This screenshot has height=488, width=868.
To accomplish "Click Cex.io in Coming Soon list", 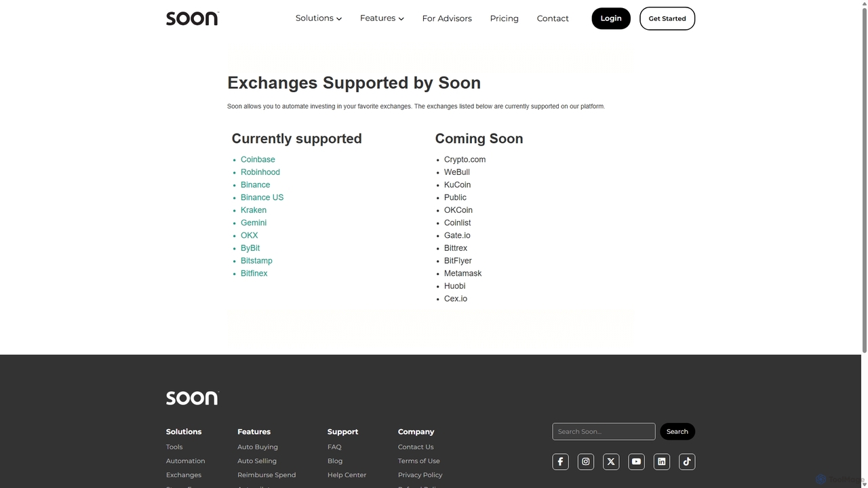I will pyautogui.click(x=456, y=298).
